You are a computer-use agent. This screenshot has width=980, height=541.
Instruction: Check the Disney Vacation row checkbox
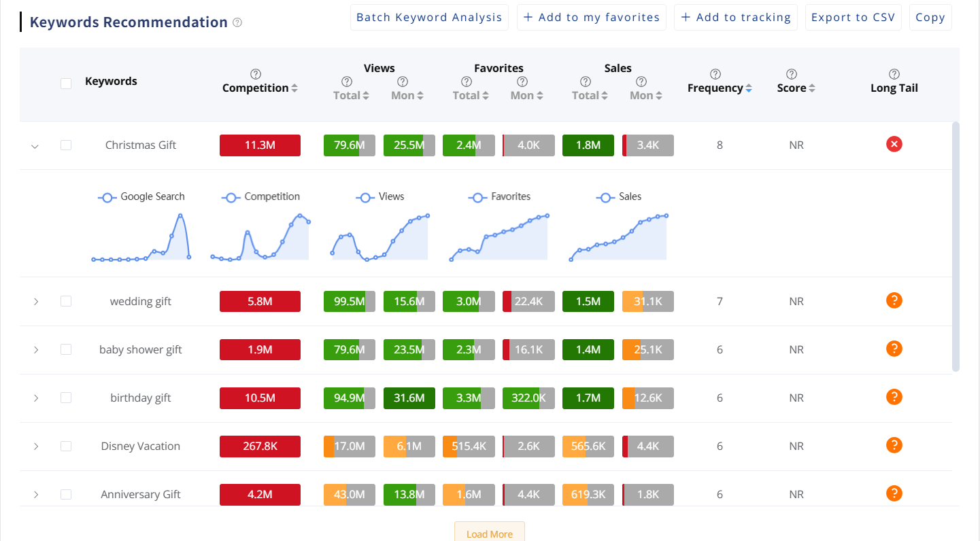click(x=66, y=446)
